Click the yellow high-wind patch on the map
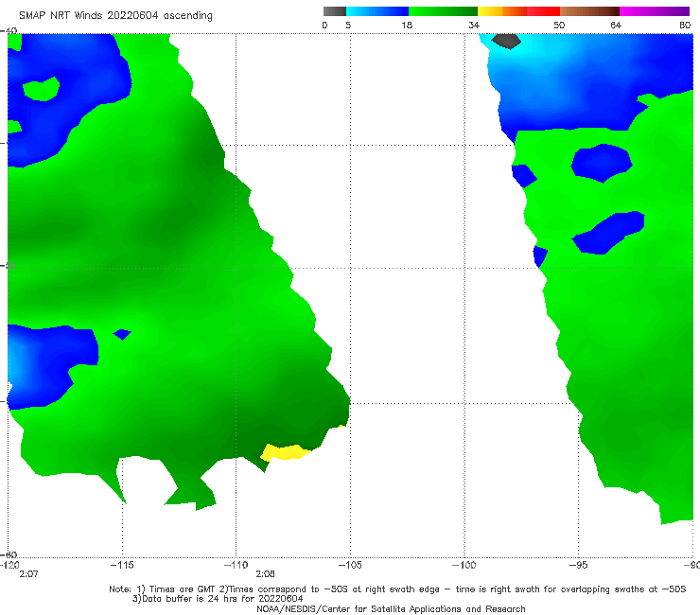This screenshot has width=700, height=615. (284, 452)
